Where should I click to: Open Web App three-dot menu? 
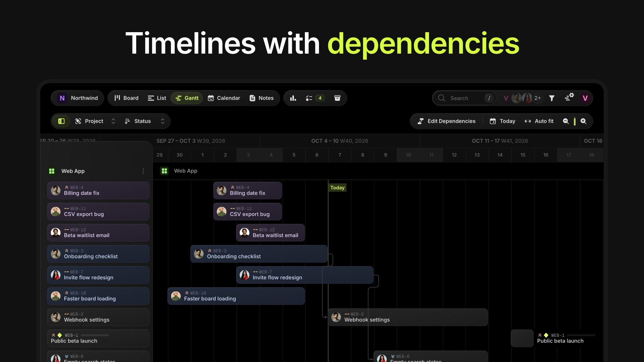143,171
